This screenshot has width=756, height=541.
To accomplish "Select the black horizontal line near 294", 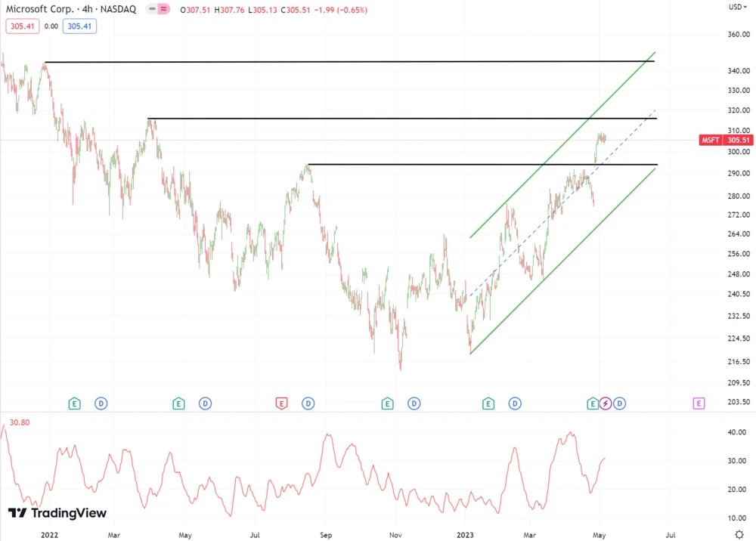I will click(482, 165).
